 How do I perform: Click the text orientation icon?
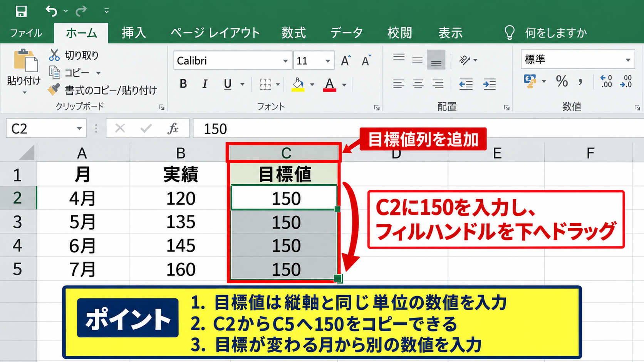(465, 60)
